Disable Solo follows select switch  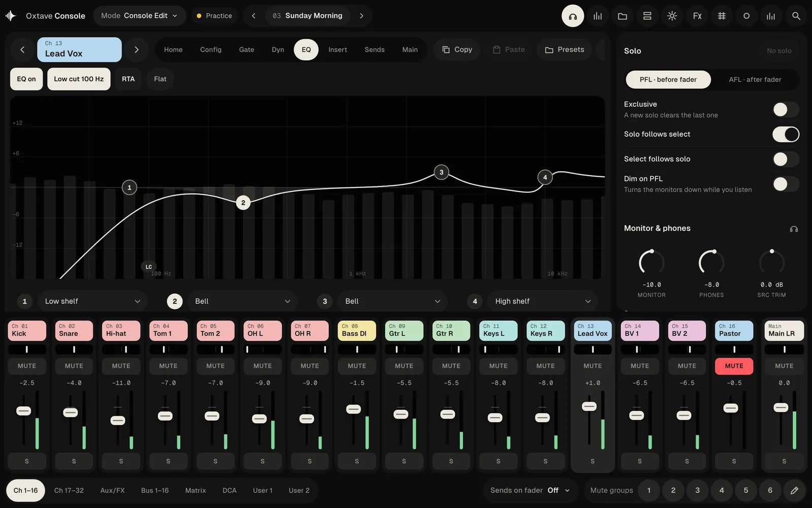(x=786, y=134)
